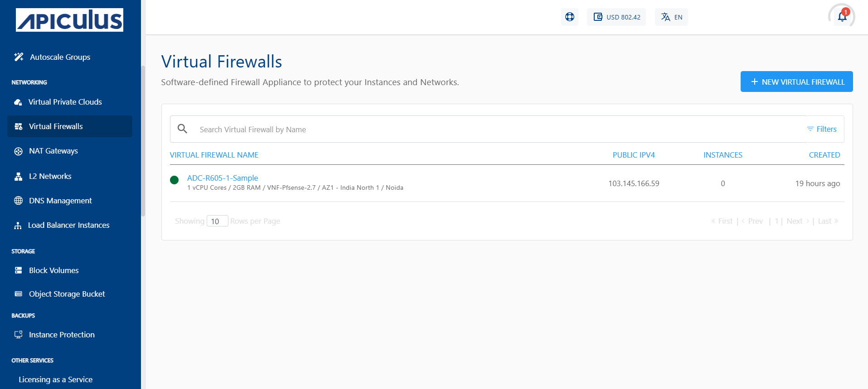Click the DNS Management globe icon
868x389 pixels.
[x=19, y=201]
